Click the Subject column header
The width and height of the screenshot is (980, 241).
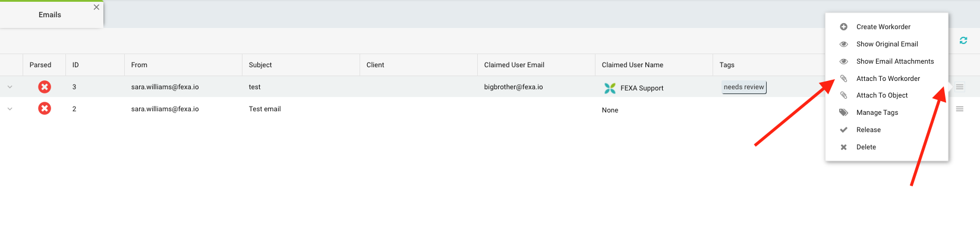click(260, 65)
